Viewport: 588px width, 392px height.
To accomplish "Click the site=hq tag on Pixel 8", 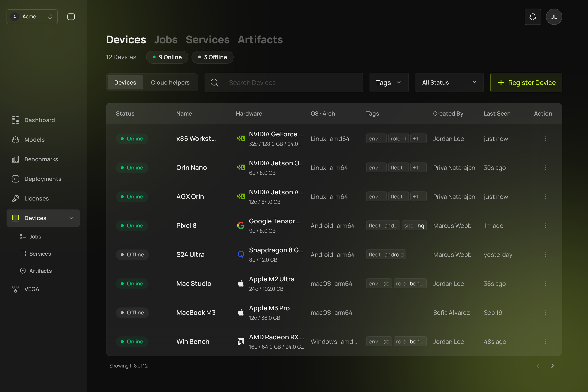I will [414, 225].
